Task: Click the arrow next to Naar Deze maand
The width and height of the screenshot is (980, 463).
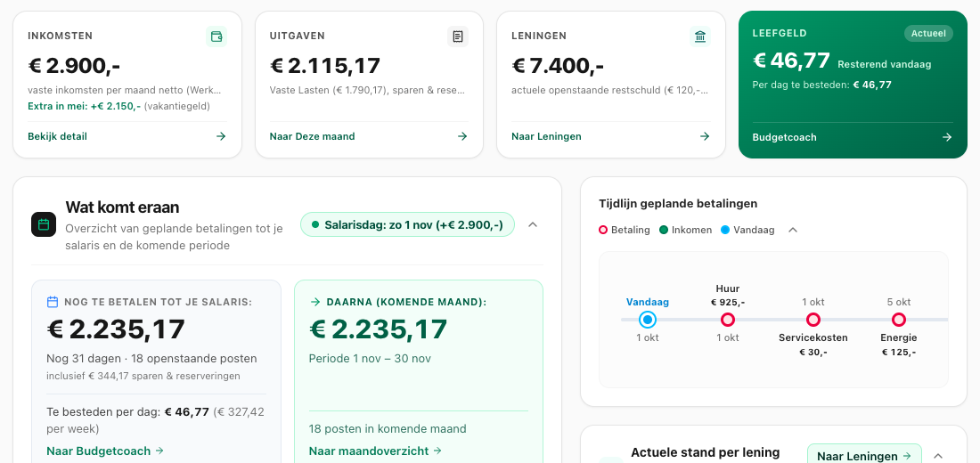Action: pos(462,136)
